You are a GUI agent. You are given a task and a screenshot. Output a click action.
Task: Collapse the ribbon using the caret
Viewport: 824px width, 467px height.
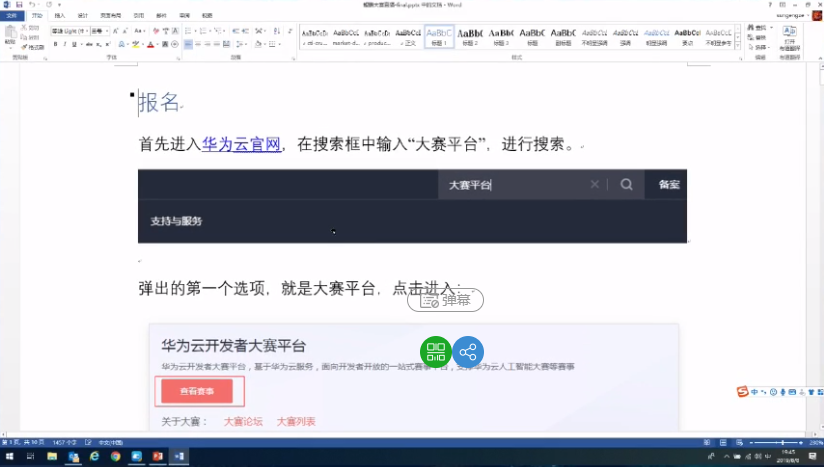(820, 58)
